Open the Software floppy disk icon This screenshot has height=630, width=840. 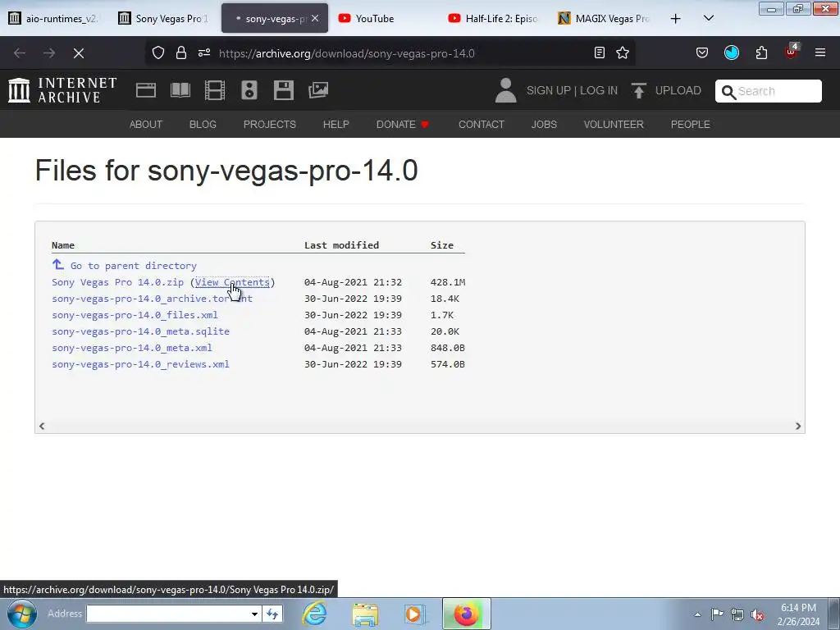pyautogui.click(x=283, y=90)
